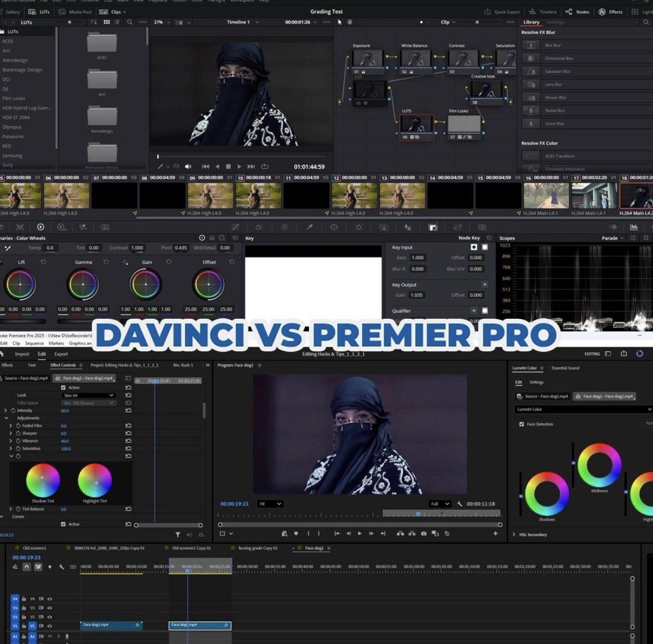
Task: Toggle the Active checkbox above the Look setting
Action: click(63, 387)
